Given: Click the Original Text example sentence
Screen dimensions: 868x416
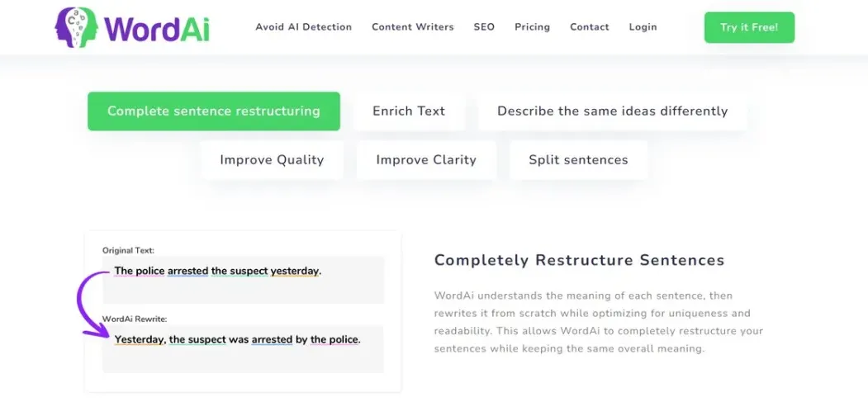Looking at the screenshot, I should tap(217, 271).
